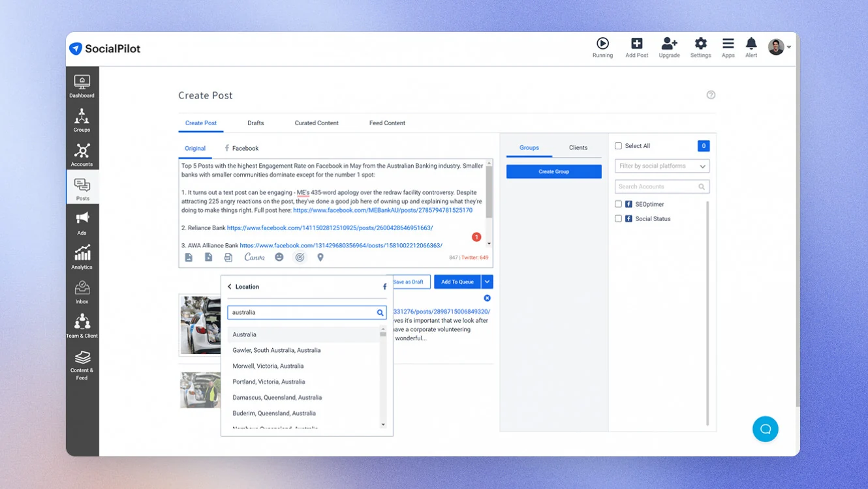The width and height of the screenshot is (868, 489).
Task: Select Gawler, South Australia, Australia location
Action: [x=277, y=350]
